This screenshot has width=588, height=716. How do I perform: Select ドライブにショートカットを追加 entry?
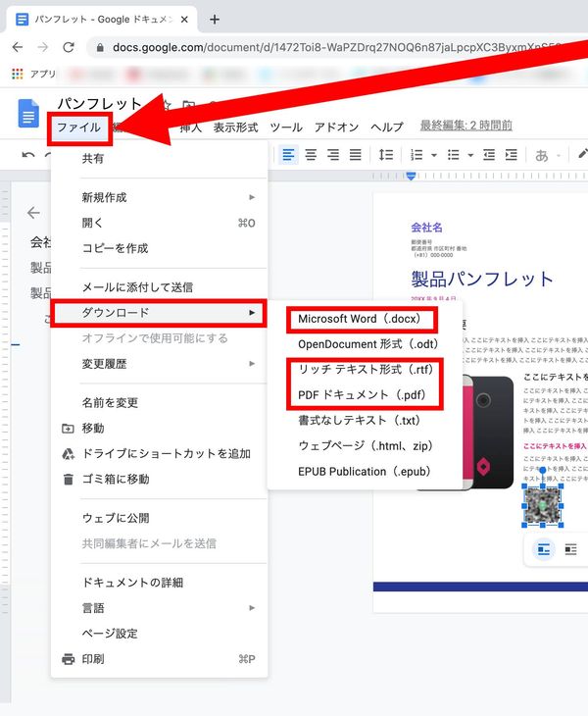[x=159, y=454]
